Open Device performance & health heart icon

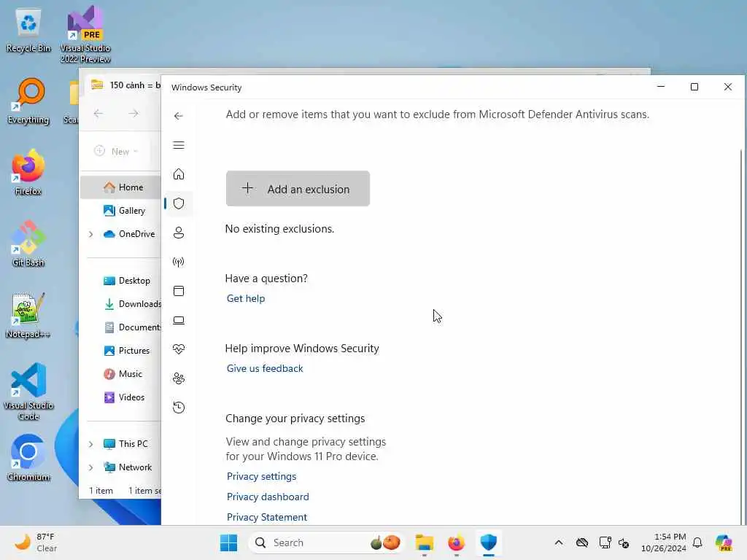(x=179, y=349)
